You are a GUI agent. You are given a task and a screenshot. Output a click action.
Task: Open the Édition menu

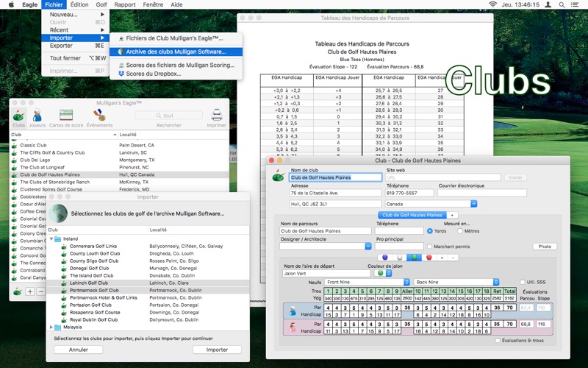79,4
